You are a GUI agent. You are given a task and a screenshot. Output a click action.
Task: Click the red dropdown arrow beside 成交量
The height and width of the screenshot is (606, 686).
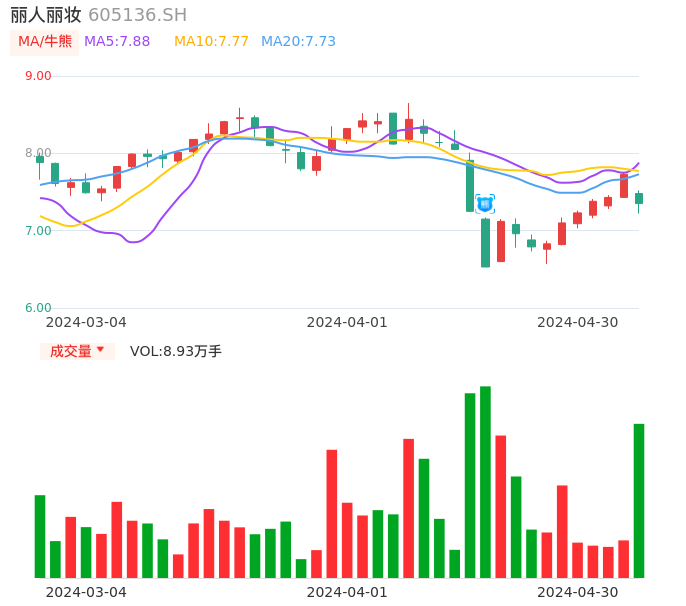[100, 350]
